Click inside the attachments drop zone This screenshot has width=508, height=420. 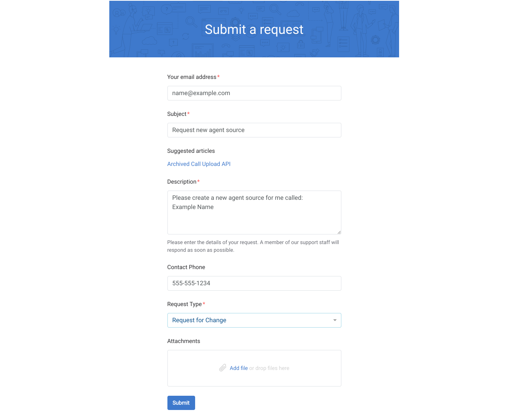[x=254, y=368]
